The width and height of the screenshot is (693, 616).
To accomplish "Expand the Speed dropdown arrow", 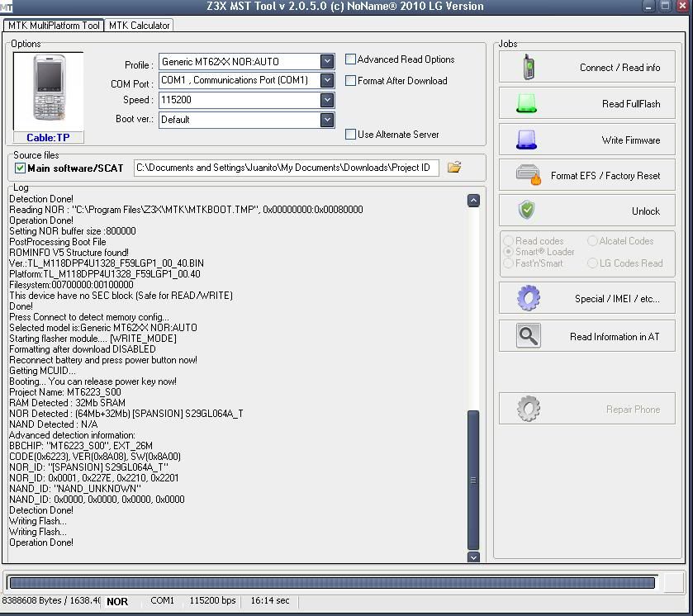I will [x=327, y=100].
